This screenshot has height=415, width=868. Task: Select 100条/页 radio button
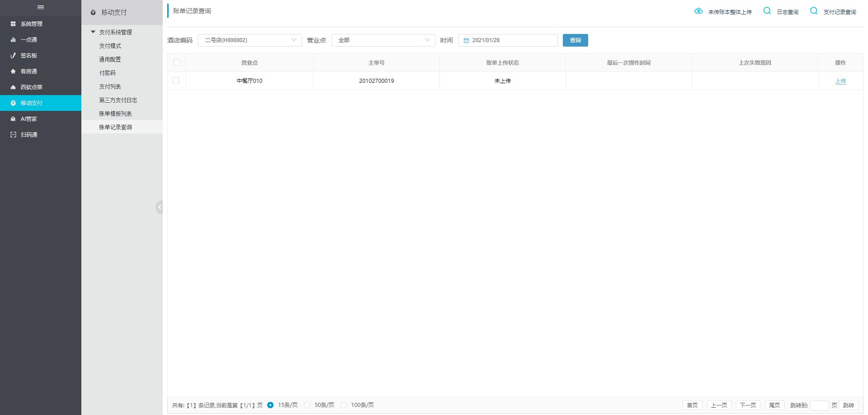344,405
